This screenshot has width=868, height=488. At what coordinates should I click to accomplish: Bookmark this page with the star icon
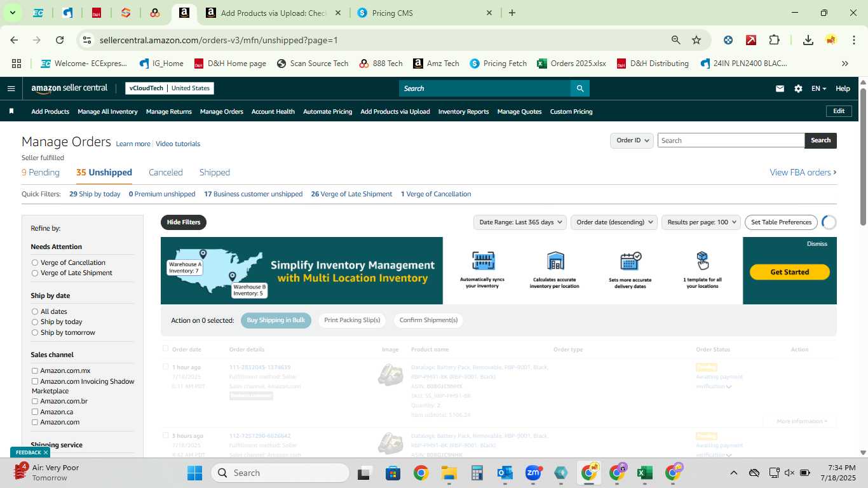point(696,40)
